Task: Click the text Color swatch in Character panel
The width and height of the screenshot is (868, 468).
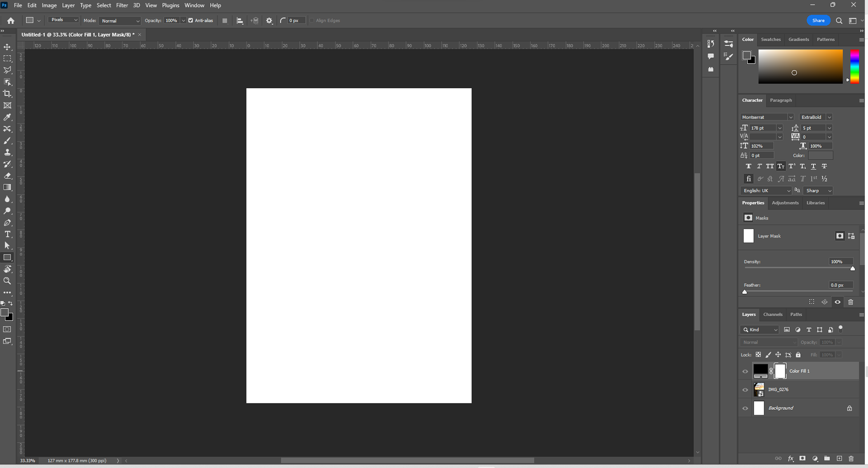Action: point(821,155)
